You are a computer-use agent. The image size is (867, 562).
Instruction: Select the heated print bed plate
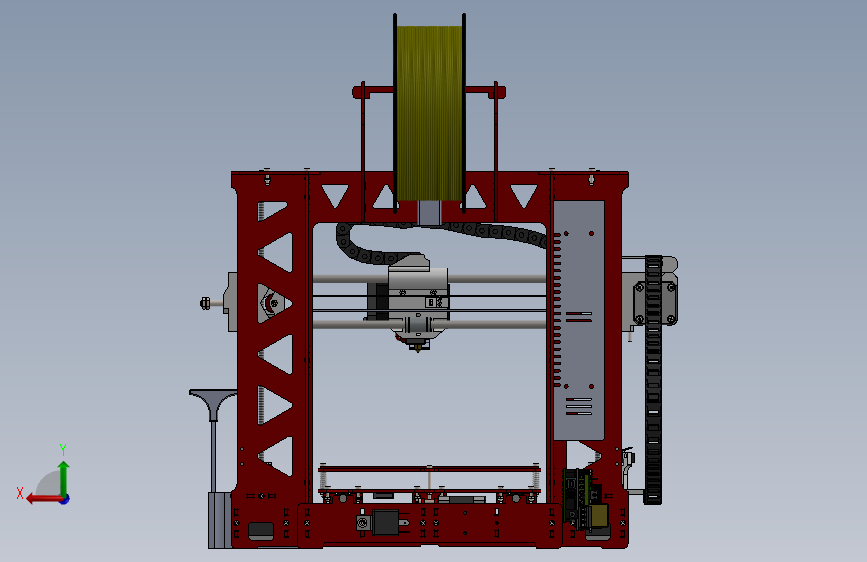tap(429, 470)
